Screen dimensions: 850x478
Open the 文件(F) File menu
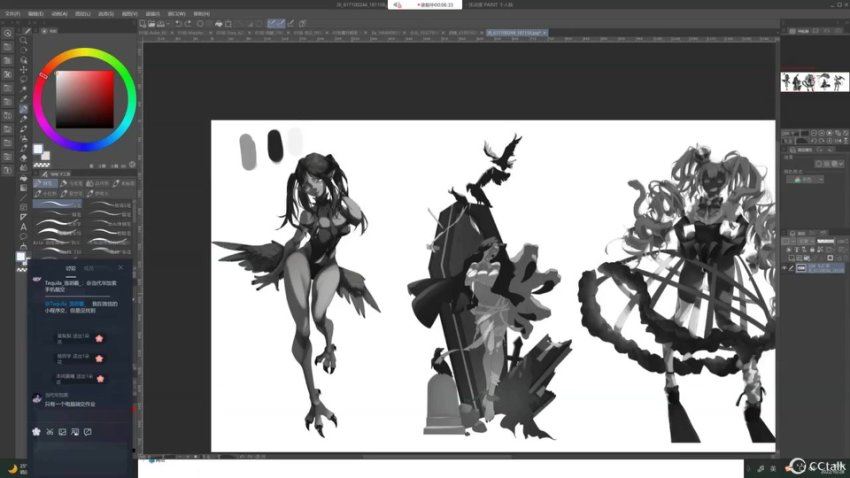click(11, 14)
